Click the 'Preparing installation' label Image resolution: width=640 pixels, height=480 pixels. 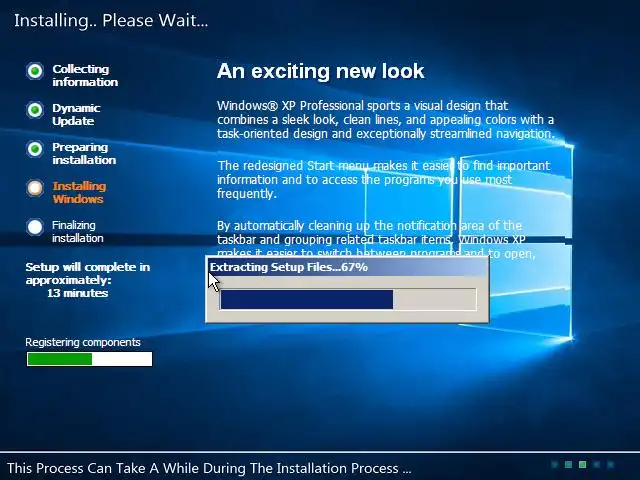pos(84,153)
